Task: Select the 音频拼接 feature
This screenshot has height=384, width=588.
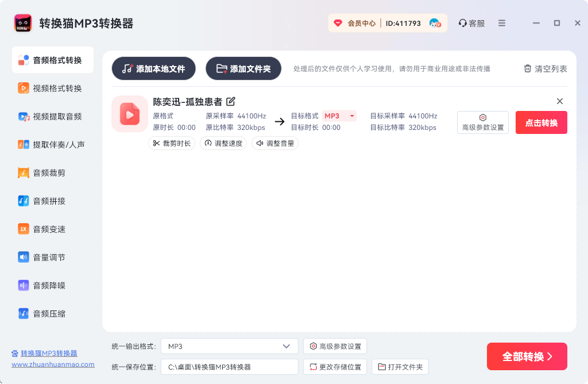Action: point(52,201)
